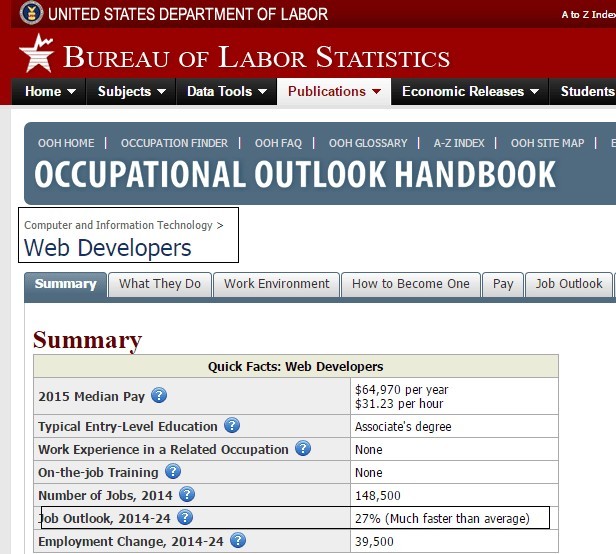Click the Bureau of Labor Statistics banner text
616x554 pixels.
coord(257,57)
